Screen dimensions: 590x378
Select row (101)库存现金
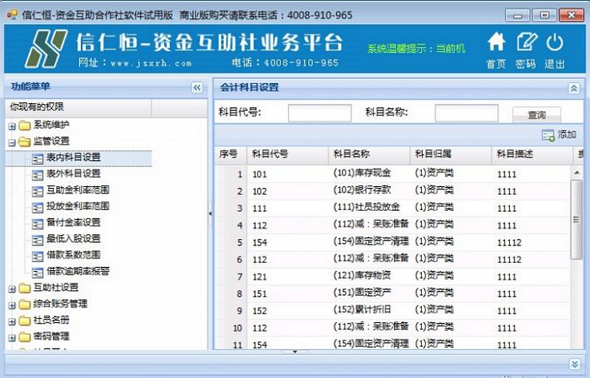(x=392, y=174)
